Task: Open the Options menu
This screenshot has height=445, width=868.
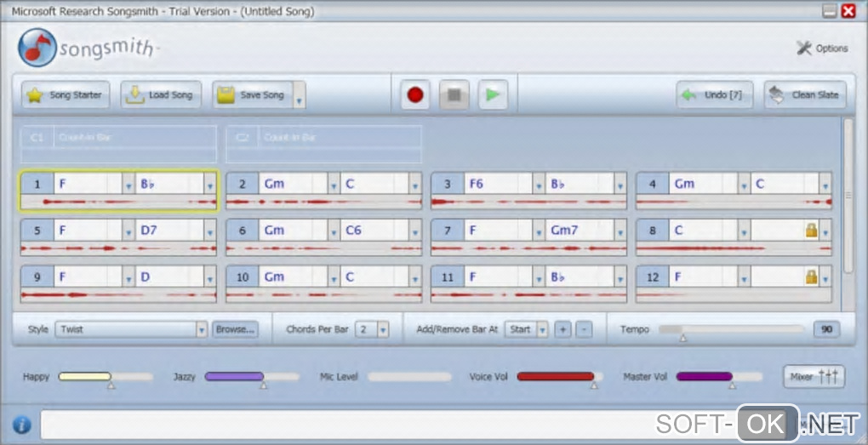Action: (822, 48)
